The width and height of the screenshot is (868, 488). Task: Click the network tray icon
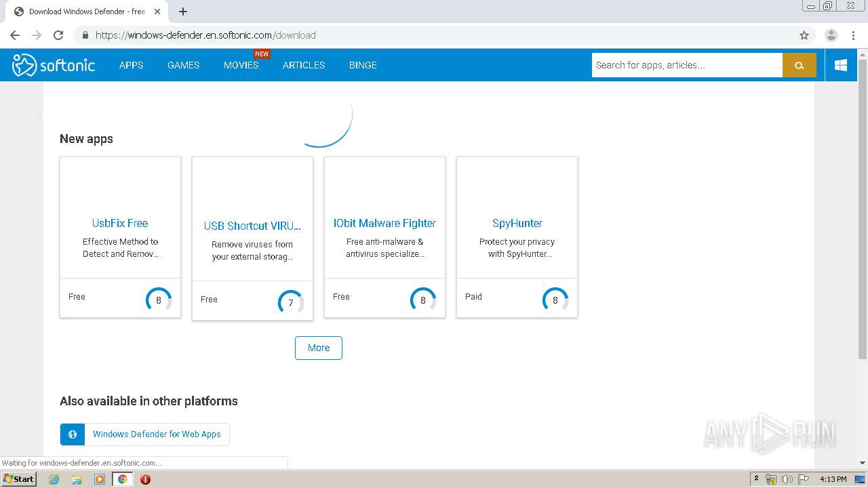(x=771, y=479)
